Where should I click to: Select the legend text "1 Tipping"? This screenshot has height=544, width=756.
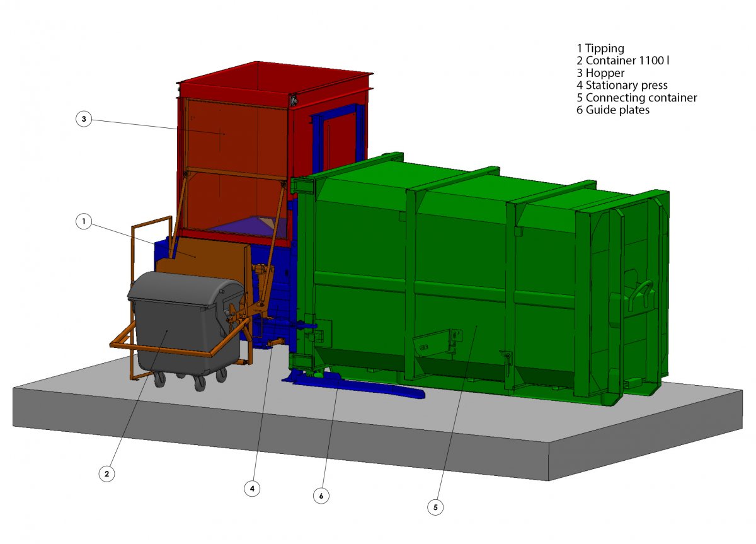(600, 49)
